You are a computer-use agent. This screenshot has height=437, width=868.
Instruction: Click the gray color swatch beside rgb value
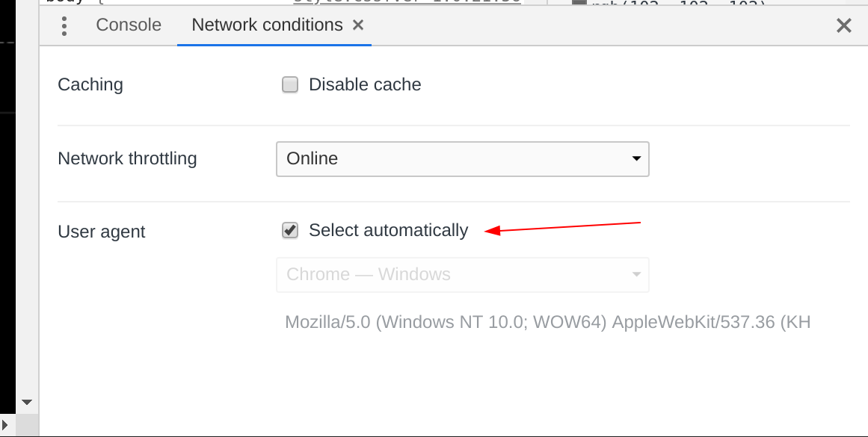[579, 1]
